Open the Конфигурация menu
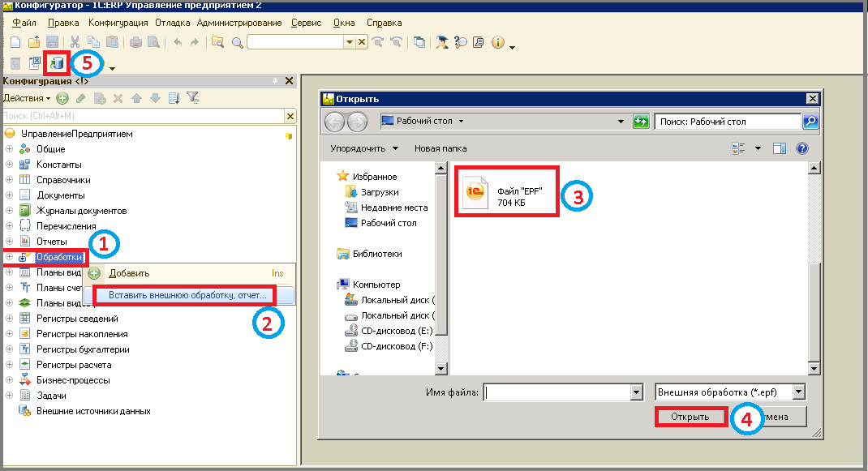The width and height of the screenshot is (868, 471). [x=118, y=23]
